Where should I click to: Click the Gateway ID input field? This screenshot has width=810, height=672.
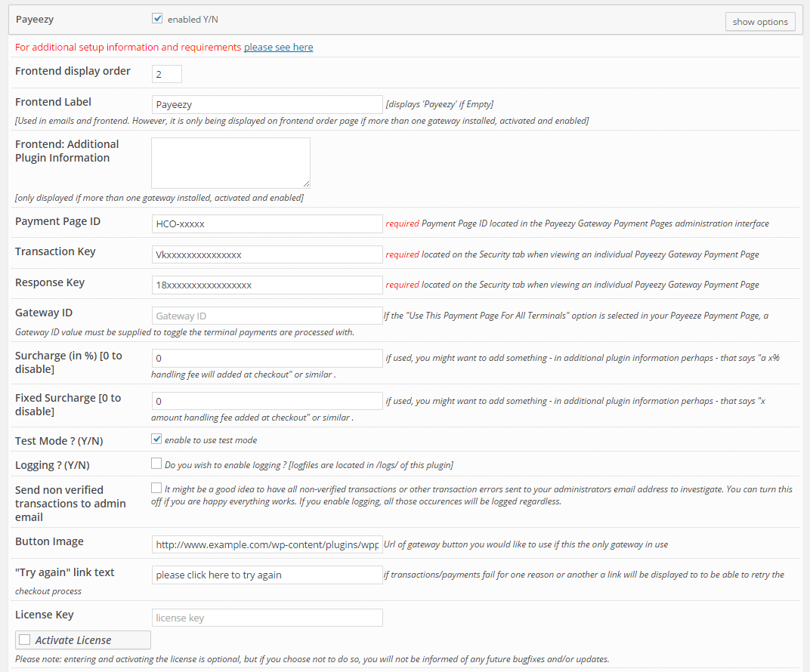click(x=267, y=316)
